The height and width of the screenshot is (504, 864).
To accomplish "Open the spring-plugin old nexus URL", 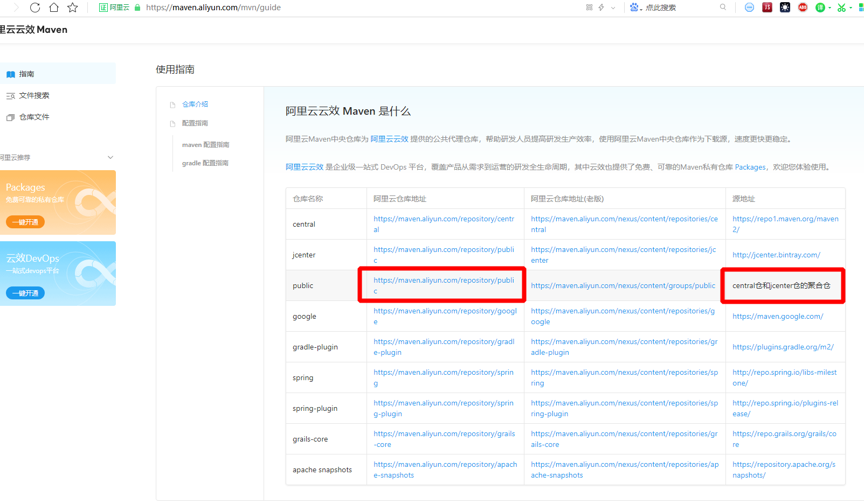I will click(x=624, y=408).
